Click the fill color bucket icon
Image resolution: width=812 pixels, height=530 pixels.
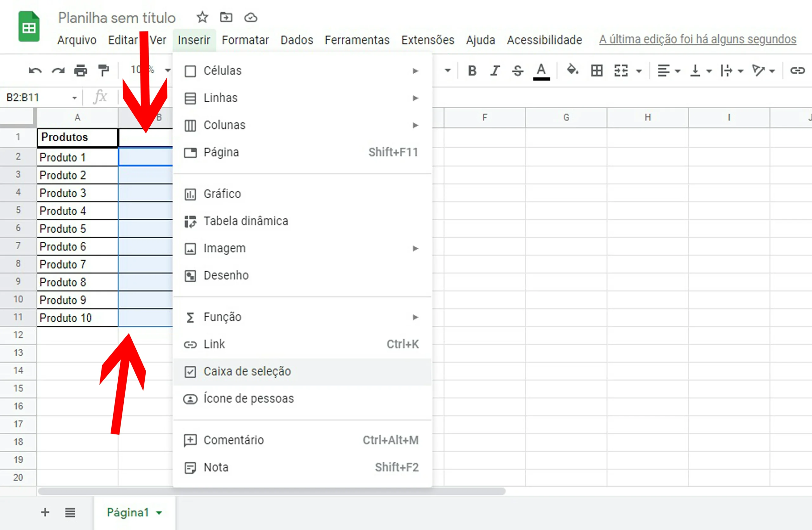point(573,70)
